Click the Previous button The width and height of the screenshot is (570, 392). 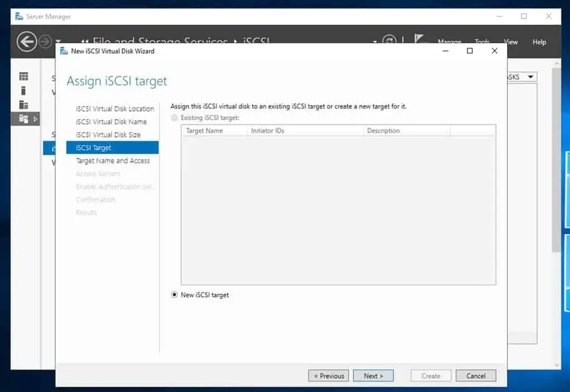329,376
